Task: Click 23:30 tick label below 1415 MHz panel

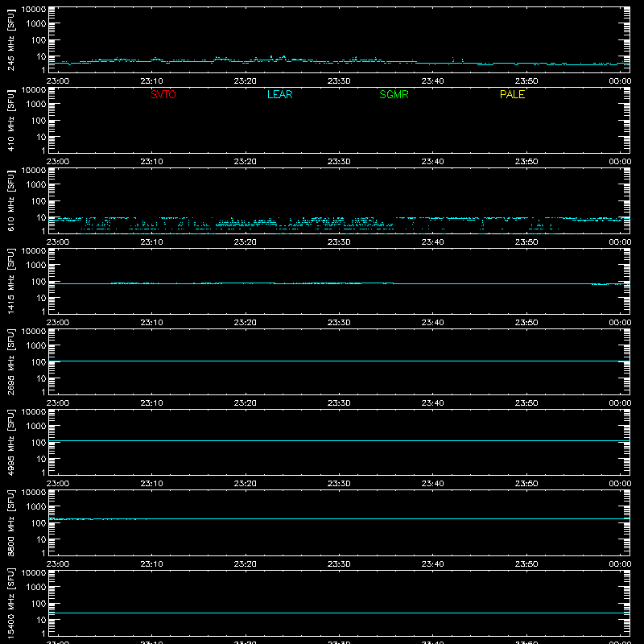Action: pyautogui.click(x=339, y=323)
